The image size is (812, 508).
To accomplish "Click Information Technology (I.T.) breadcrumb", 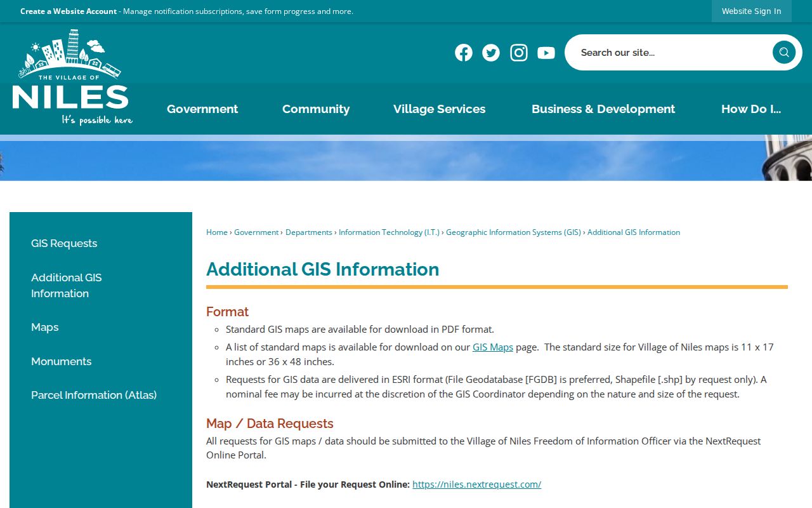I will tap(389, 232).
